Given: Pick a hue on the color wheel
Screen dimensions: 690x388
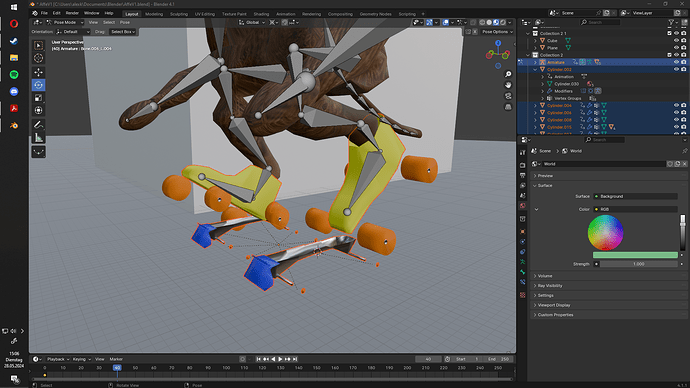Looking at the screenshot, I should (606, 232).
